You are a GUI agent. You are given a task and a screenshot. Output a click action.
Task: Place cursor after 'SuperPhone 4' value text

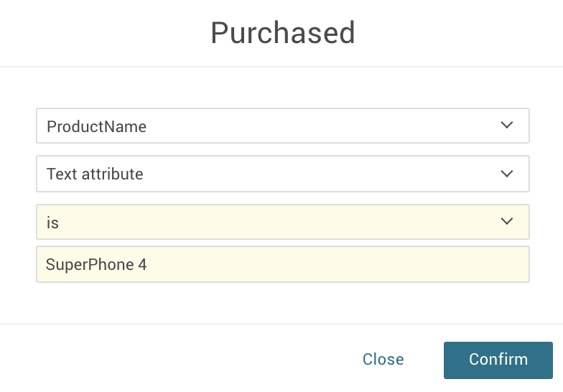click(149, 265)
